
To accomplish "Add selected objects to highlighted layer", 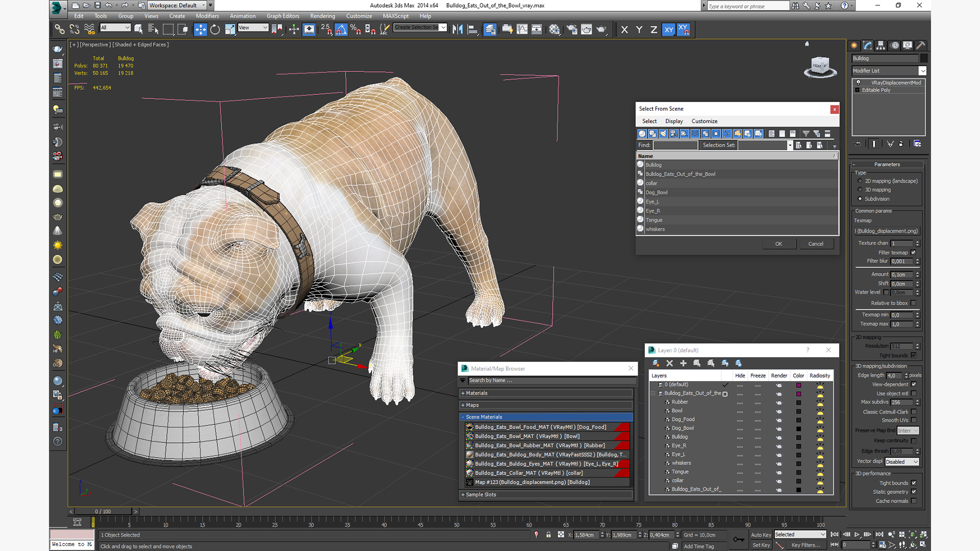I will tap(683, 363).
